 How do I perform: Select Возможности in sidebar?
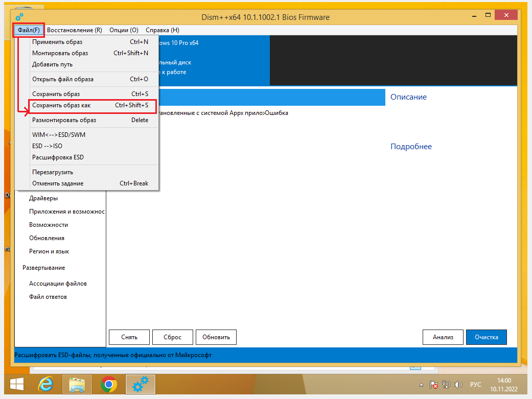(x=49, y=225)
